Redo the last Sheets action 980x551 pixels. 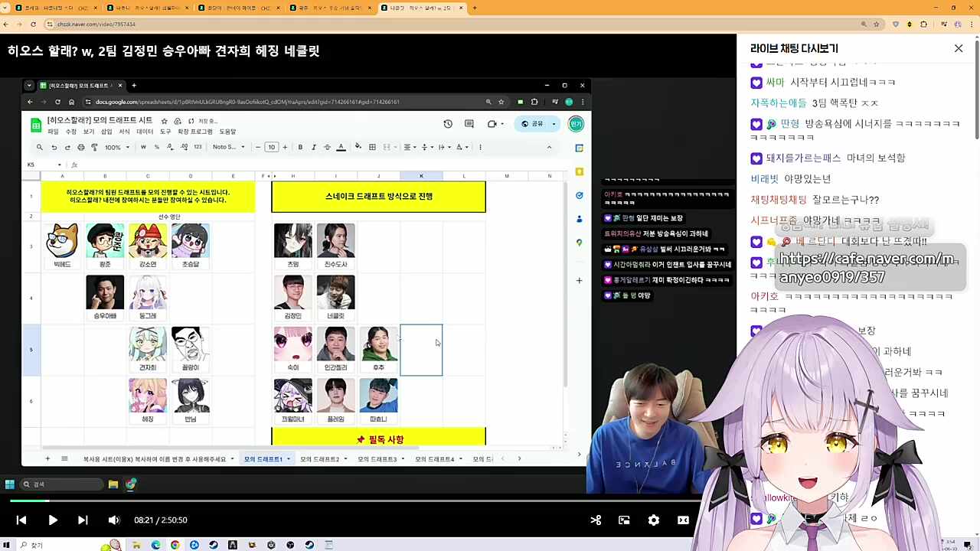click(x=67, y=147)
